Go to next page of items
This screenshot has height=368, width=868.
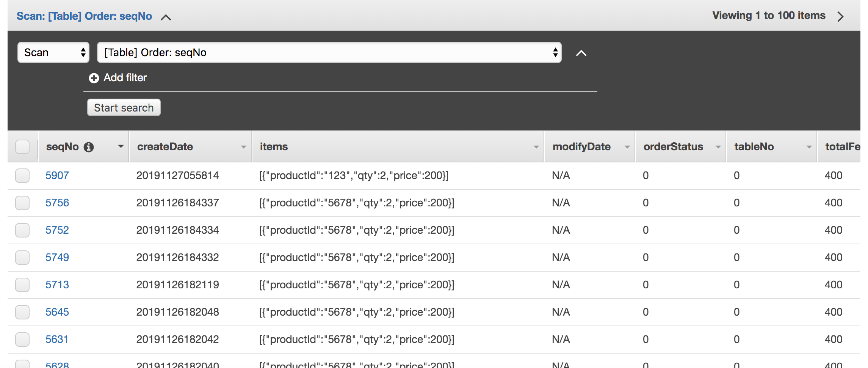point(840,16)
